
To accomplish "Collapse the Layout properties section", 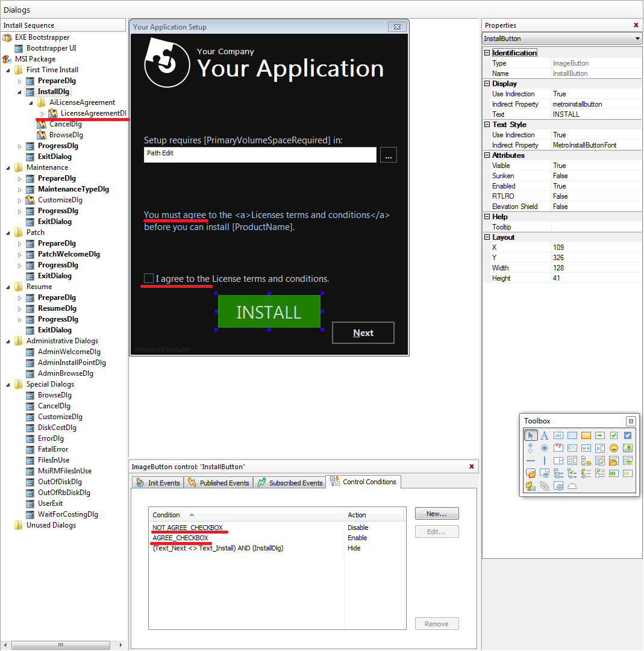I will 487,237.
